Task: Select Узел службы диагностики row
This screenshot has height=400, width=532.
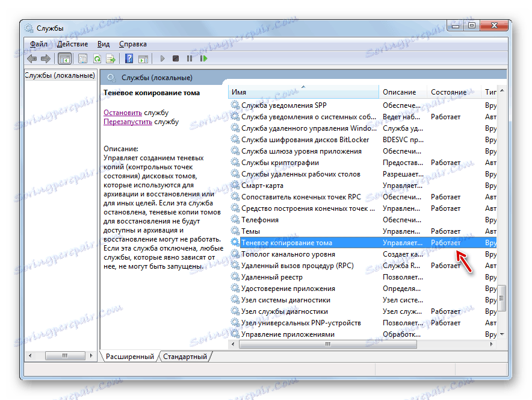Action: point(363,311)
